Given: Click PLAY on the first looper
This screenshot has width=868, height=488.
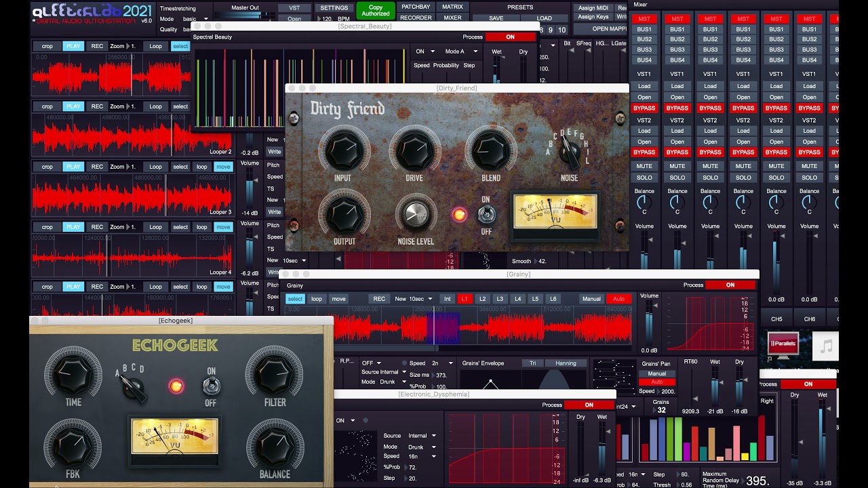Looking at the screenshot, I should (73, 46).
